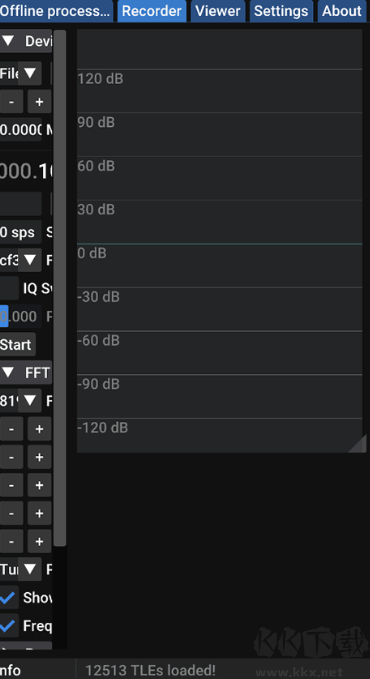Click the plus button under File source

tap(39, 102)
